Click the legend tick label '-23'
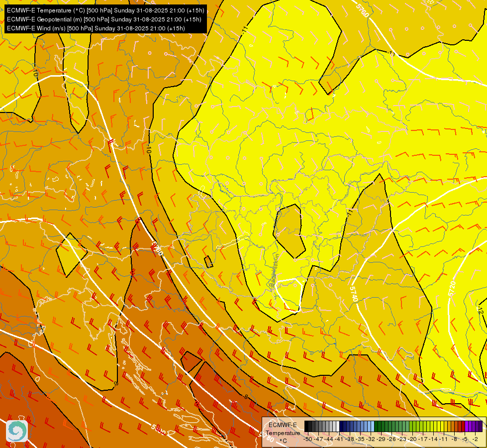 click(x=402, y=439)
